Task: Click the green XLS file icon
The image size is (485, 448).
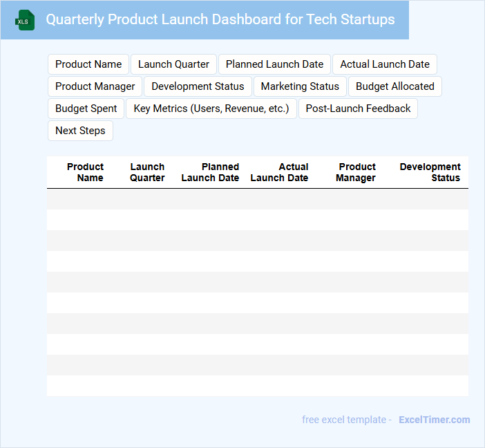Action: [x=26, y=20]
